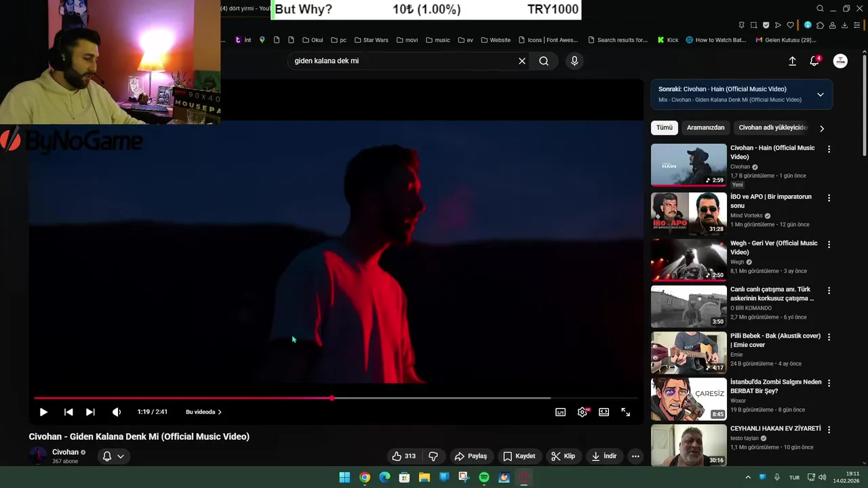Open options for Pilli Bebek video
Image resolution: width=868 pixels, height=488 pixels.
[x=829, y=337]
